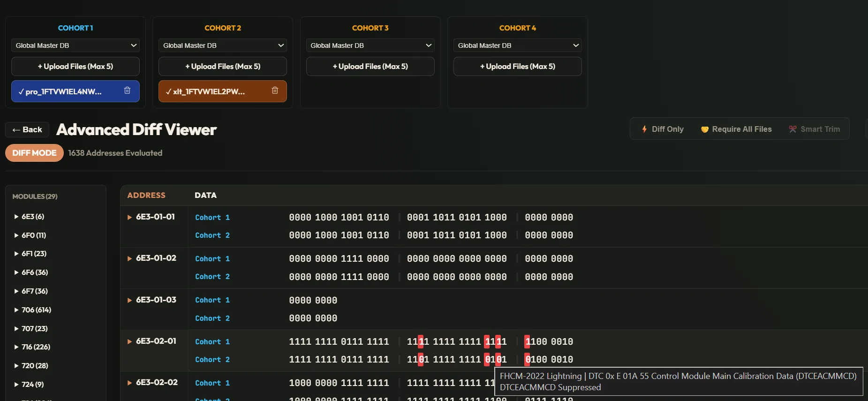Click Cohort 1 data 0000 0000 in 6E3-01-03
Image resolution: width=868 pixels, height=401 pixels.
pyautogui.click(x=313, y=300)
